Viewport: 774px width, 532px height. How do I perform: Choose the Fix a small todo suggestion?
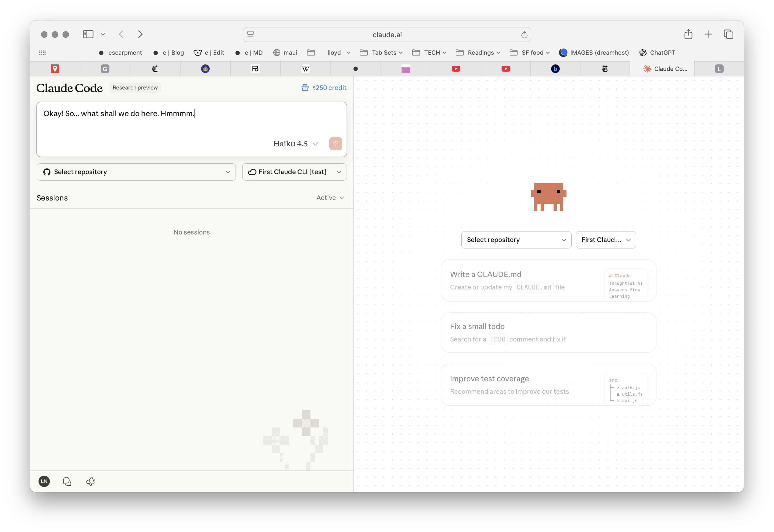548,332
